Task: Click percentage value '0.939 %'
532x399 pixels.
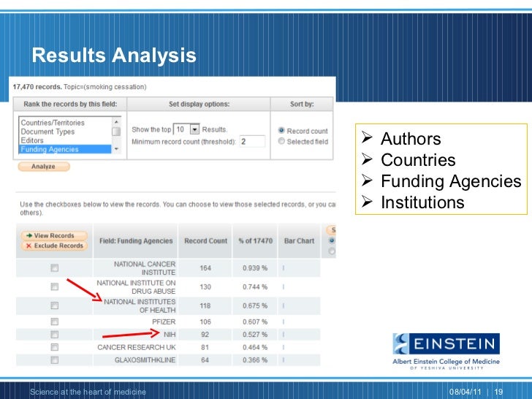Action: [x=255, y=268]
